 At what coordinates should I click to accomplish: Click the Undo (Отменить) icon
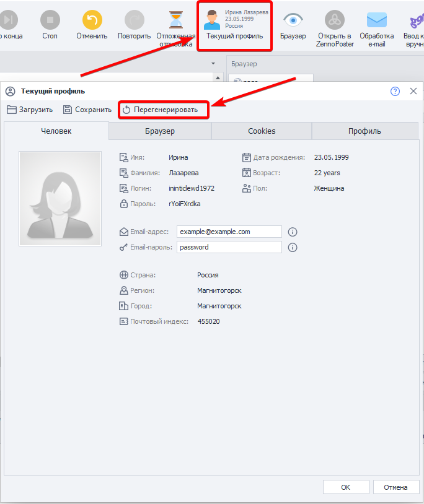pyautogui.click(x=92, y=21)
